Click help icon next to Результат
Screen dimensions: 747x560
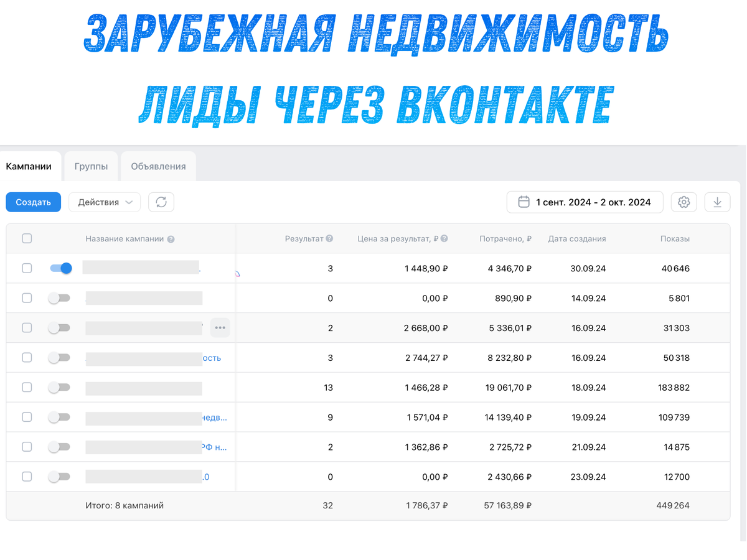[329, 238]
